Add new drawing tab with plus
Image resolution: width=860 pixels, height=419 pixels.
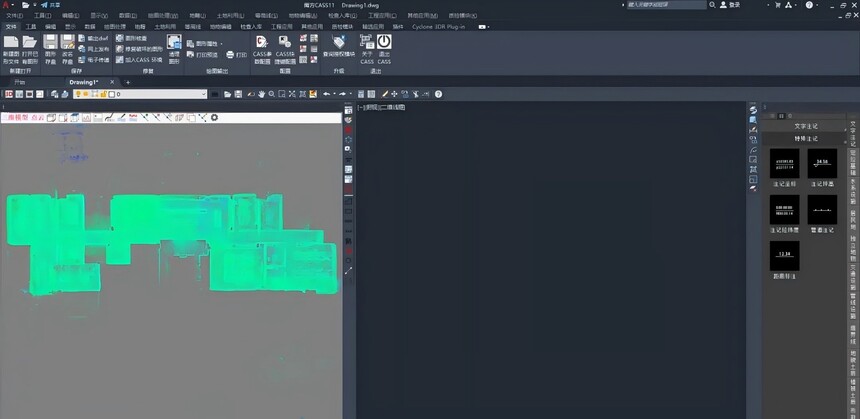(x=128, y=82)
